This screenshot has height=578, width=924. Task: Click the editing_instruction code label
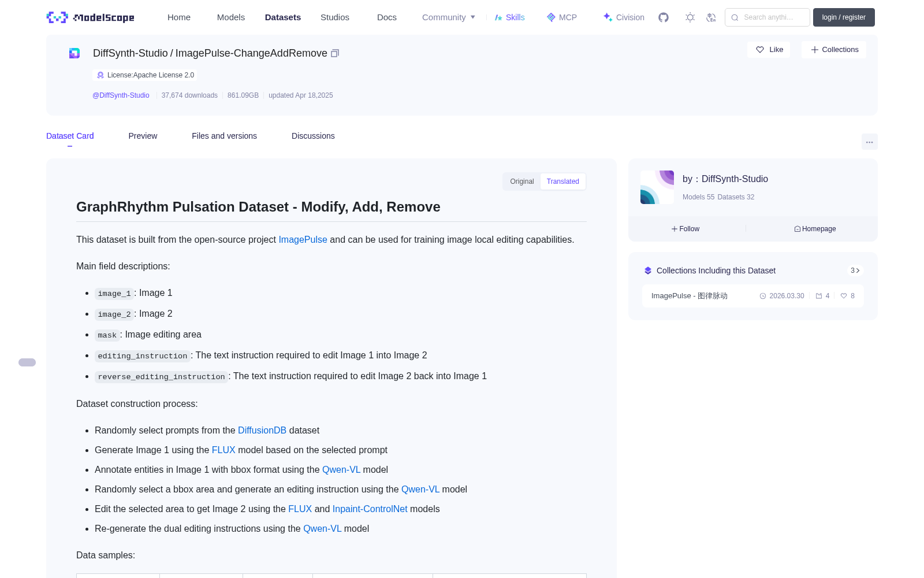click(x=143, y=355)
